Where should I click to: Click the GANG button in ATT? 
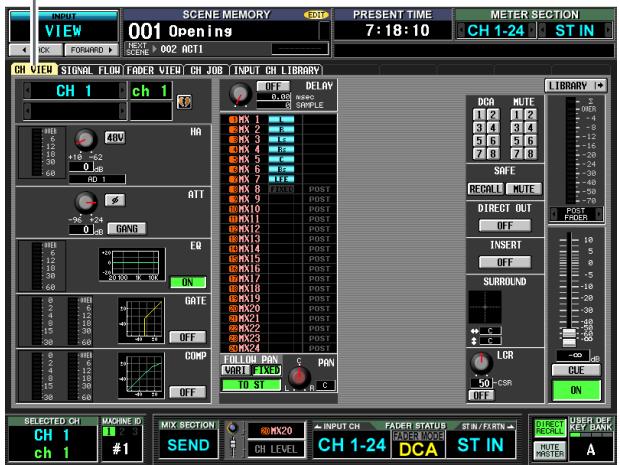[x=127, y=229]
